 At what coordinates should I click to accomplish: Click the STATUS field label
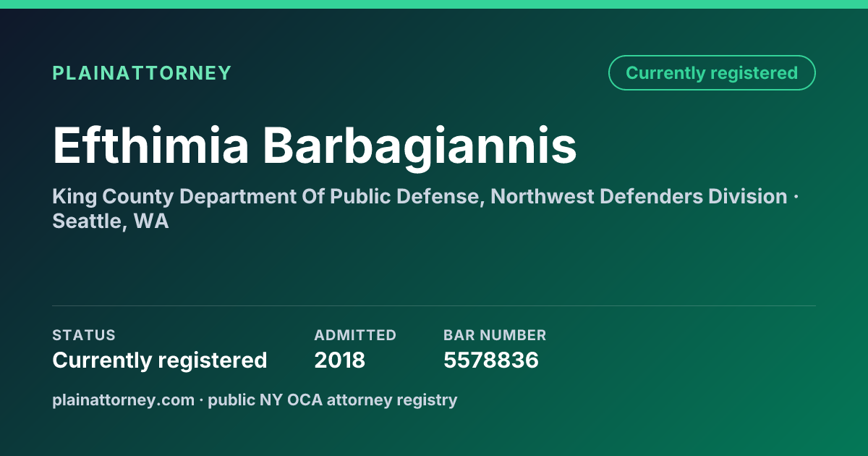84,335
